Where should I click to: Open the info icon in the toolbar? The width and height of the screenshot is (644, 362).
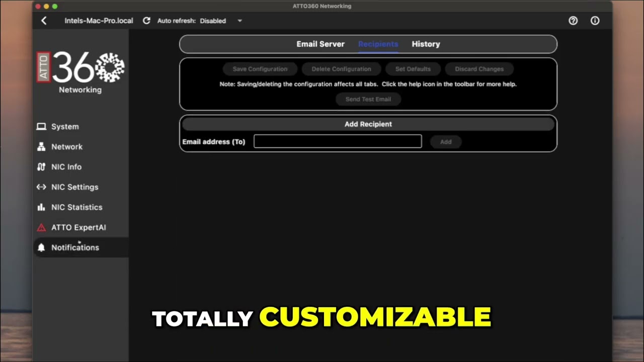point(595,21)
